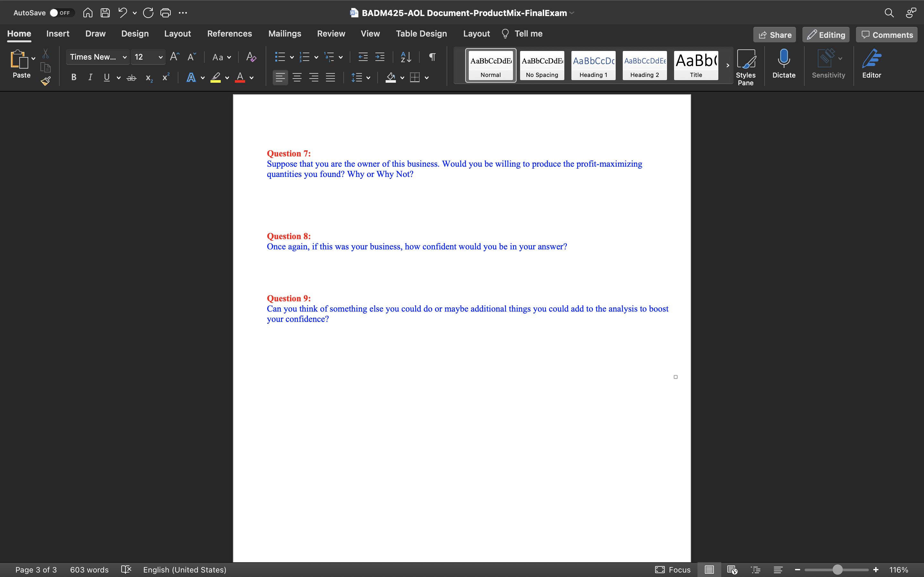This screenshot has width=924, height=577.
Task: Click the Share button
Action: pos(774,34)
